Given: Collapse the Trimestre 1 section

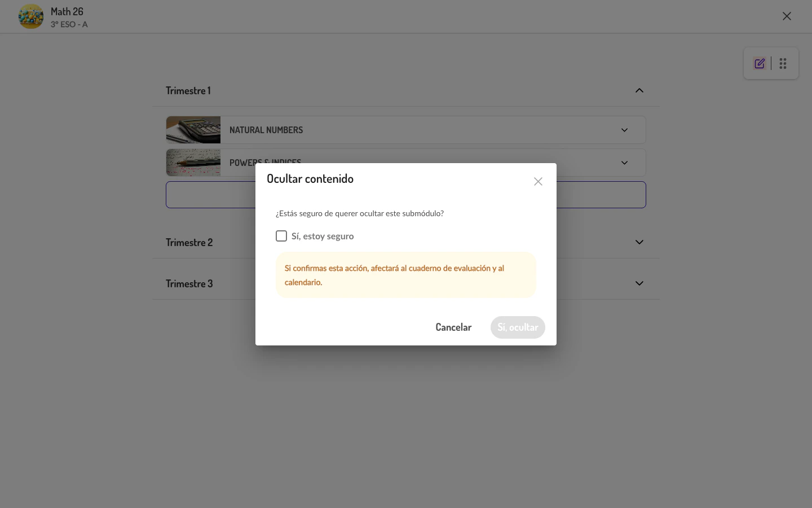Looking at the screenshot, I should point(639,90).
